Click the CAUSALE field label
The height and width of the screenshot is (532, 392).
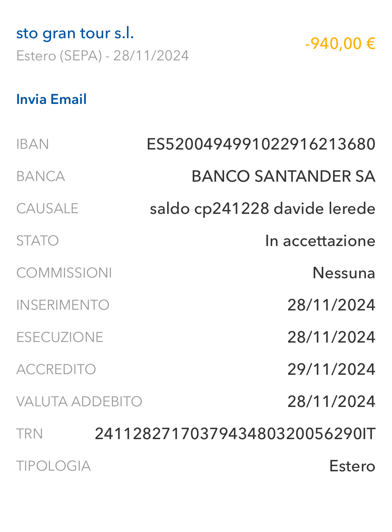tap(47, 209)
